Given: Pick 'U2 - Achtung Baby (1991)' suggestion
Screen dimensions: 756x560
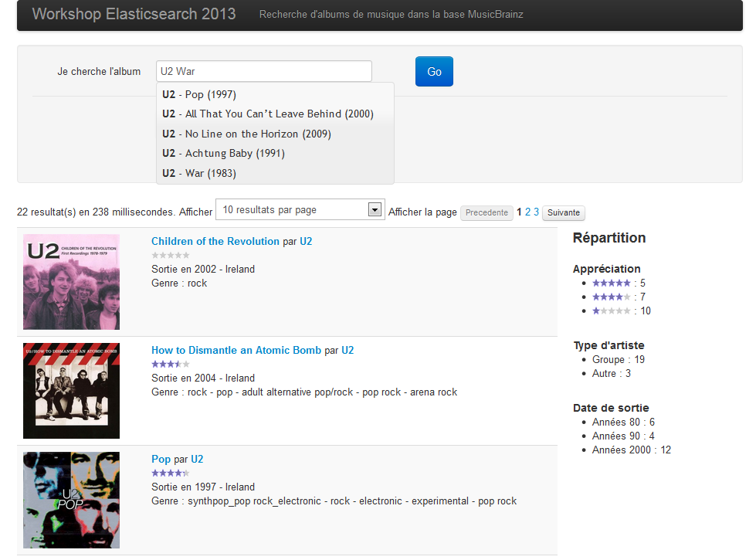Looking at the screenshot, I should (223, 153).
